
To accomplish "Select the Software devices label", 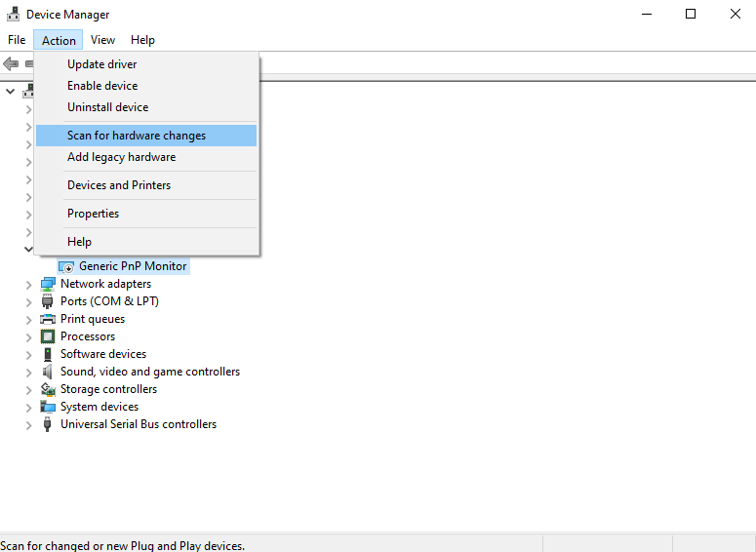I will (103, 354).
